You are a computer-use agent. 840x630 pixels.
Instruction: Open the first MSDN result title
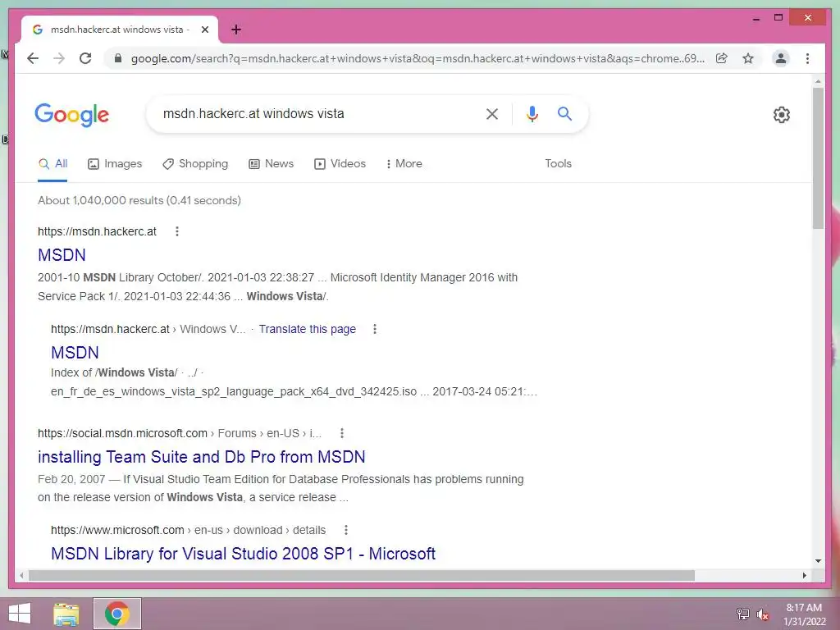(x=62, y=255)
